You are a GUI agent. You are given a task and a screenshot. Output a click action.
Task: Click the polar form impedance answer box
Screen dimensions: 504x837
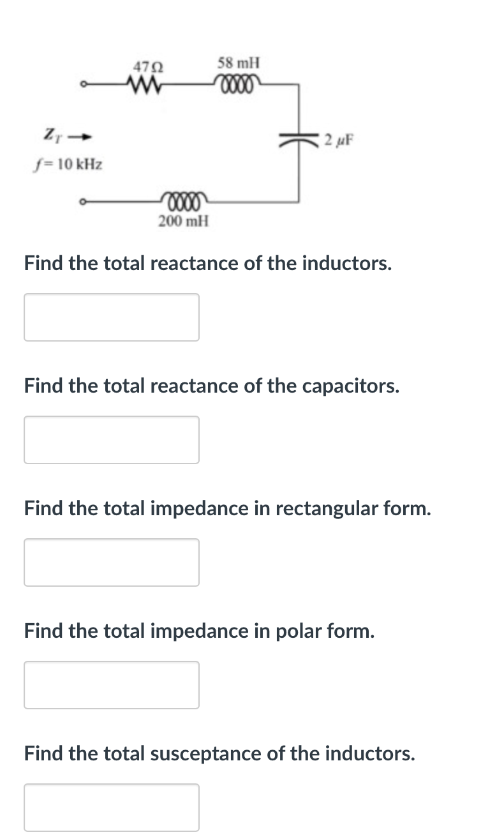point(112,685)
